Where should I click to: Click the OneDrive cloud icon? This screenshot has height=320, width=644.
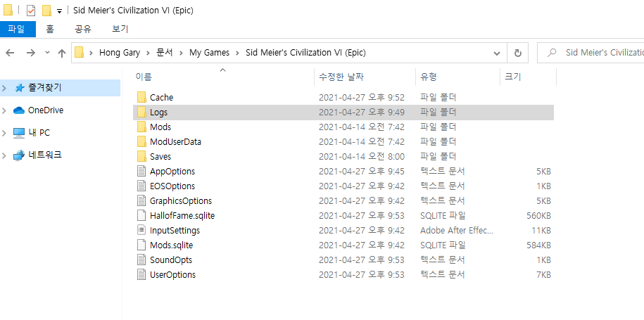point(19,110)
